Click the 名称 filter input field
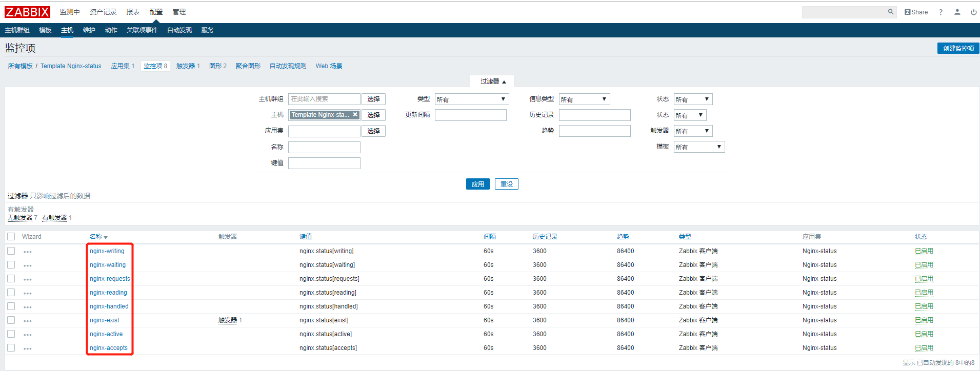 (324, 147)
